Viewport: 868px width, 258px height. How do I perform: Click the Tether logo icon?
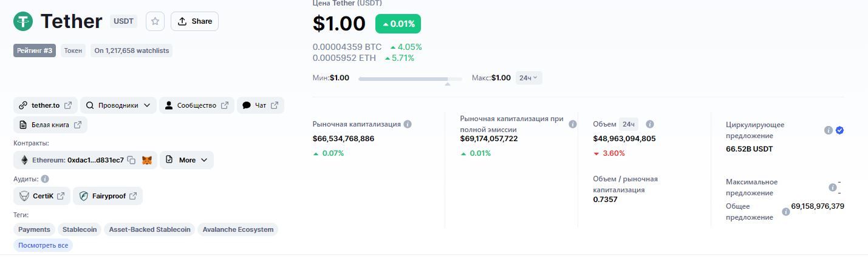pyautogui.click(x=24, y=21)
